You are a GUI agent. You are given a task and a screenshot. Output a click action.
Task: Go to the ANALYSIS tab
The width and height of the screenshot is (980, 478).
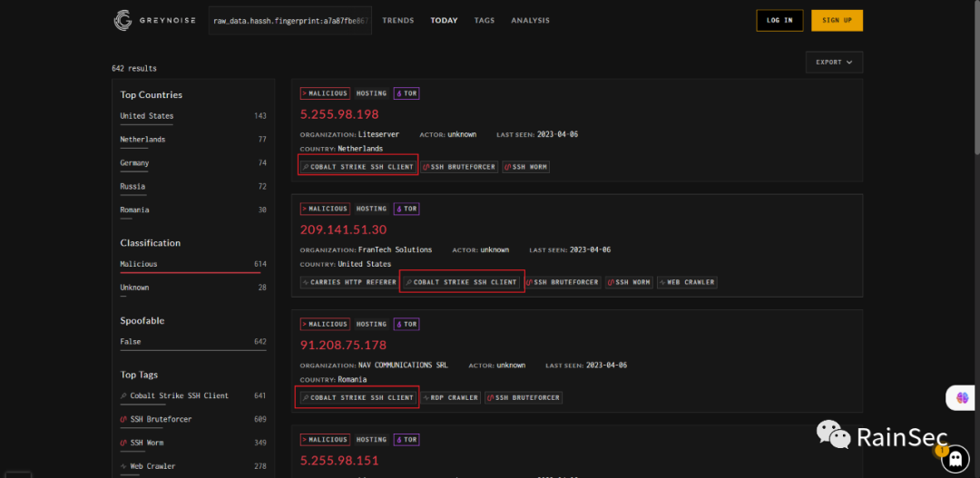pyautogui.click(x=531, y=21)
